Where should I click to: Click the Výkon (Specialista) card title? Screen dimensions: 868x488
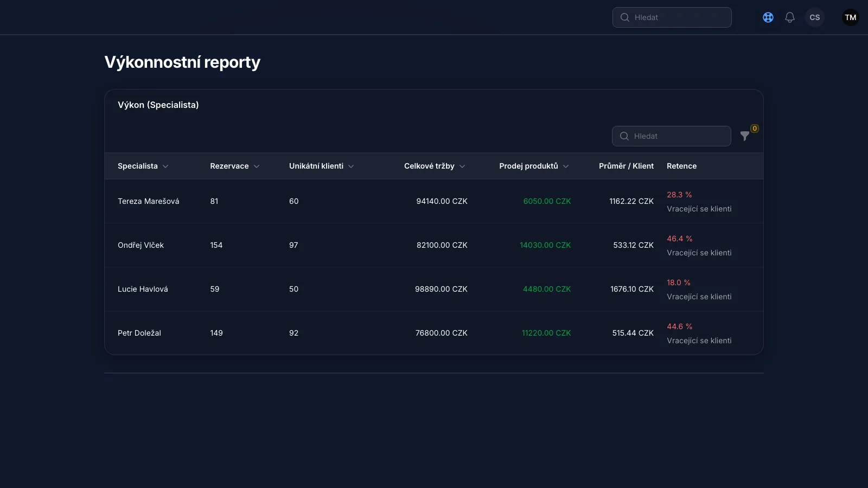[158, 105]
